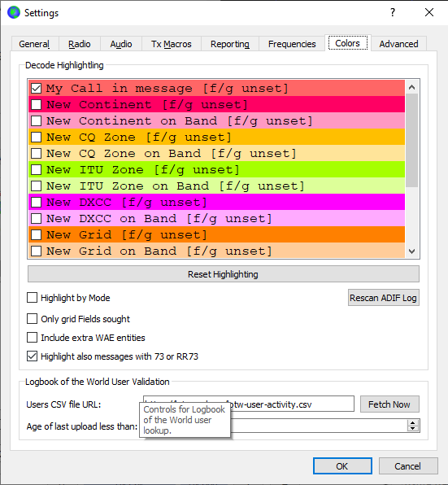This screenshot has width=448, height=485.
Task: Select the New Grid orange color row
Action: click(x=216, y=234)
